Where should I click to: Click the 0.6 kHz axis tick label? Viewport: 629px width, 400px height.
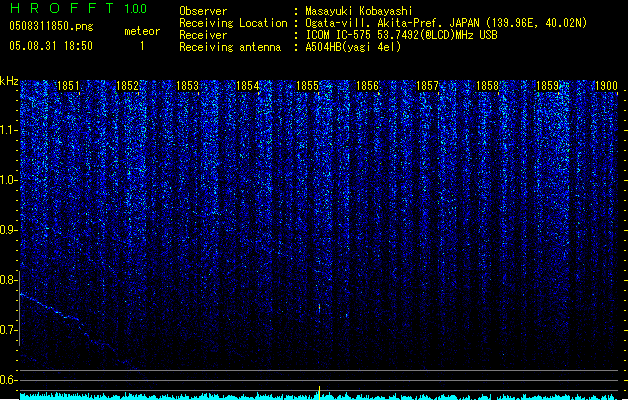[9, 380]
